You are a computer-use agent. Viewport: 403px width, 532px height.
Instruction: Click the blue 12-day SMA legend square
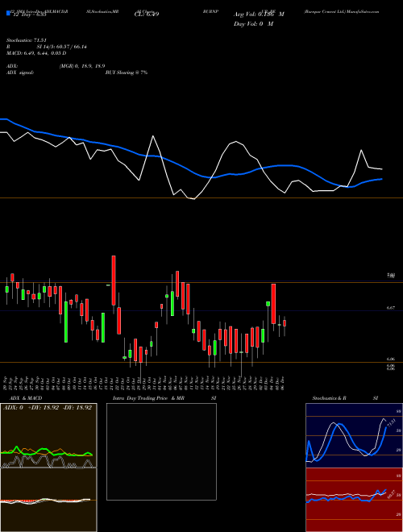click(x=8, y=13)
